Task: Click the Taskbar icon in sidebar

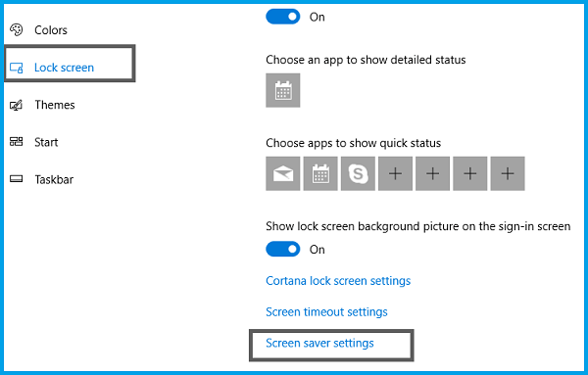Action: point(16,179)
